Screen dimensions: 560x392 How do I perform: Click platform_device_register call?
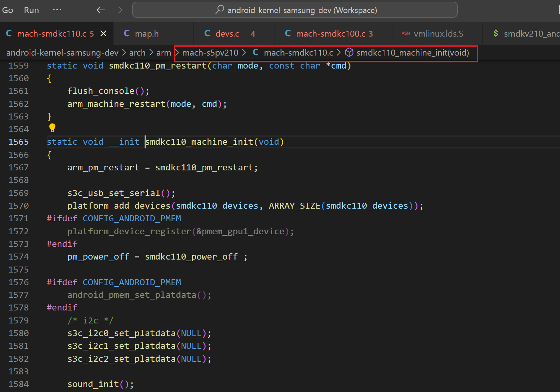tap(129, 231)
